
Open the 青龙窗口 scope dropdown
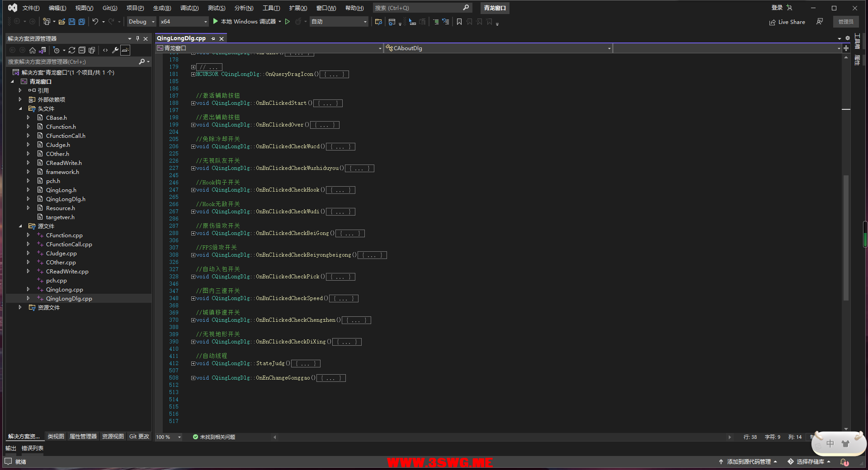(269, 48)
